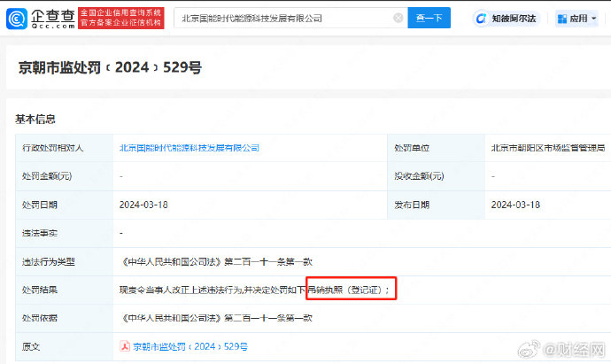Select the 发布日期 value 2024-03-18
Screen dimensions: 611x364
515,205
